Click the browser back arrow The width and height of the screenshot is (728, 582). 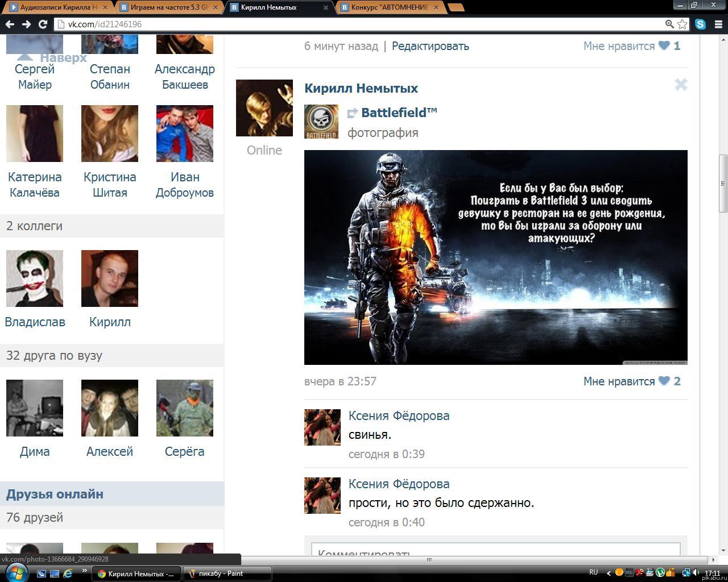pyautogui.click(x=10, y=24)
